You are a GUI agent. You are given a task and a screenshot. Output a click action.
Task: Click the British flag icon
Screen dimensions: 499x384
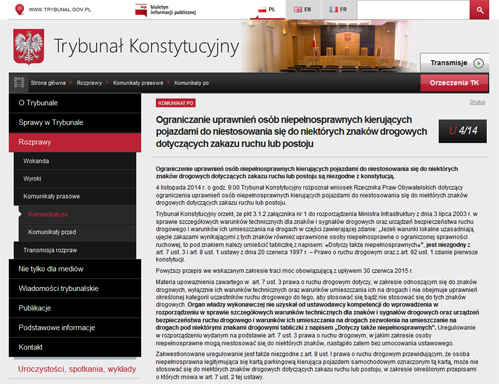298,10
